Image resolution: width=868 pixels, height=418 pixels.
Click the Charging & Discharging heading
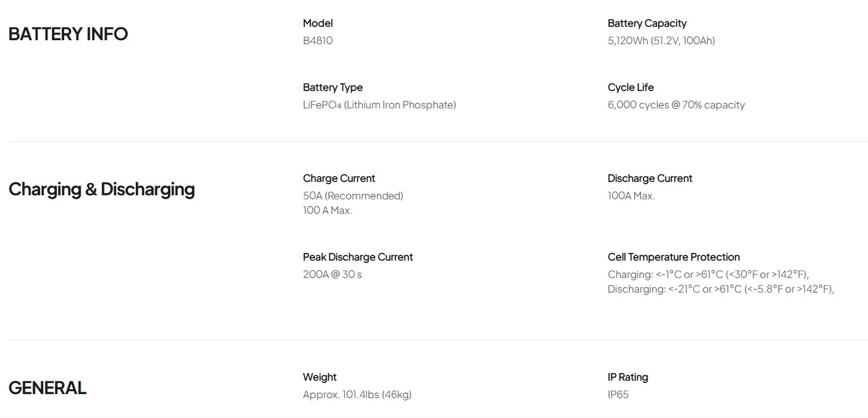pyautogui.click(x=101, y=189)
